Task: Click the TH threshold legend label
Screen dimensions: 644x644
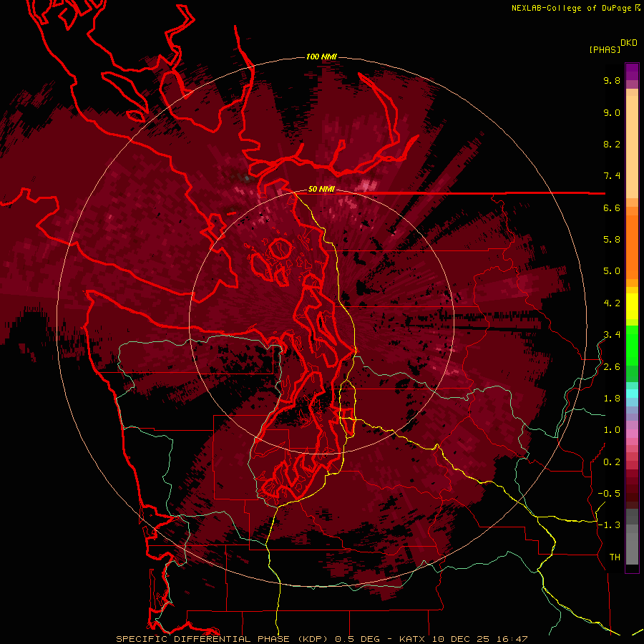Action: 615,557
